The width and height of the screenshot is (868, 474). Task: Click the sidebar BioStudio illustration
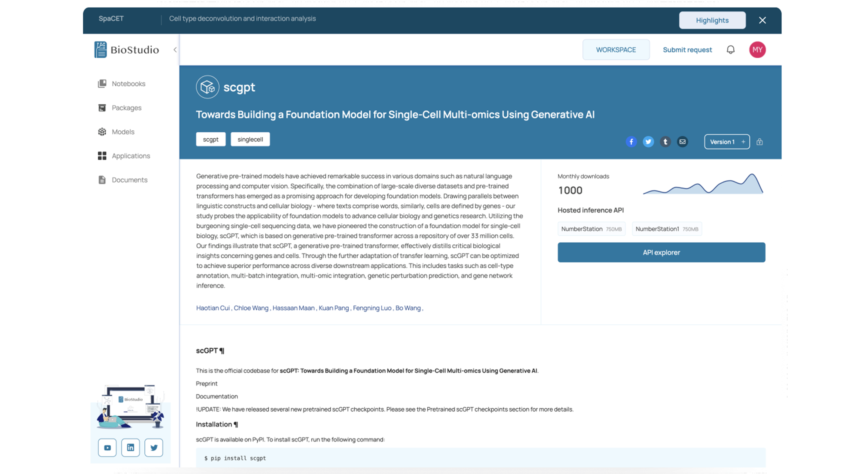tap(130, 407)
